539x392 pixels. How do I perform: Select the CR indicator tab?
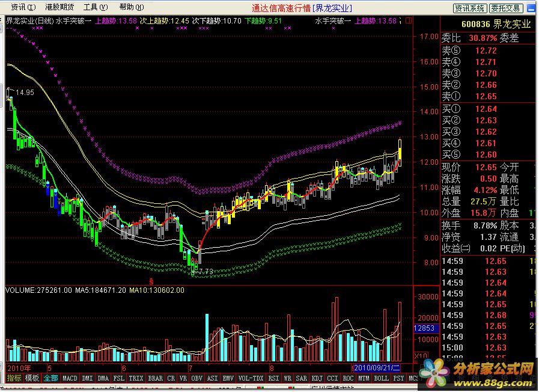pos(171,378)
